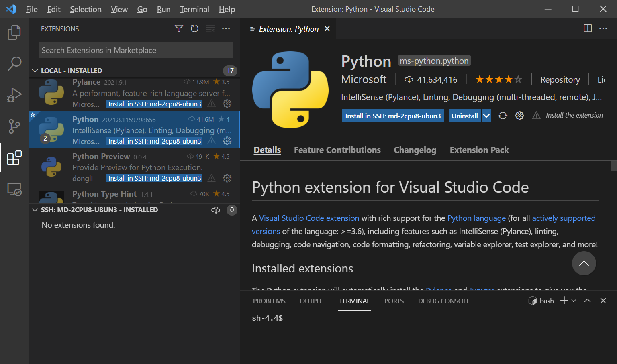Image resolution: width=617 pixels, height=364 pixels.
Task: Focus the Search Extensions in Marketplace field
Action: 135,50
